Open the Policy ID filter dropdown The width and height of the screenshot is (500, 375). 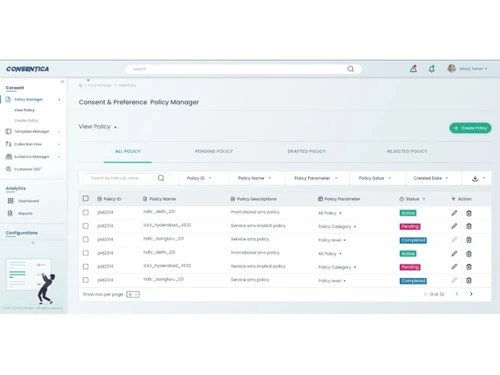click(x=199, y=178)
